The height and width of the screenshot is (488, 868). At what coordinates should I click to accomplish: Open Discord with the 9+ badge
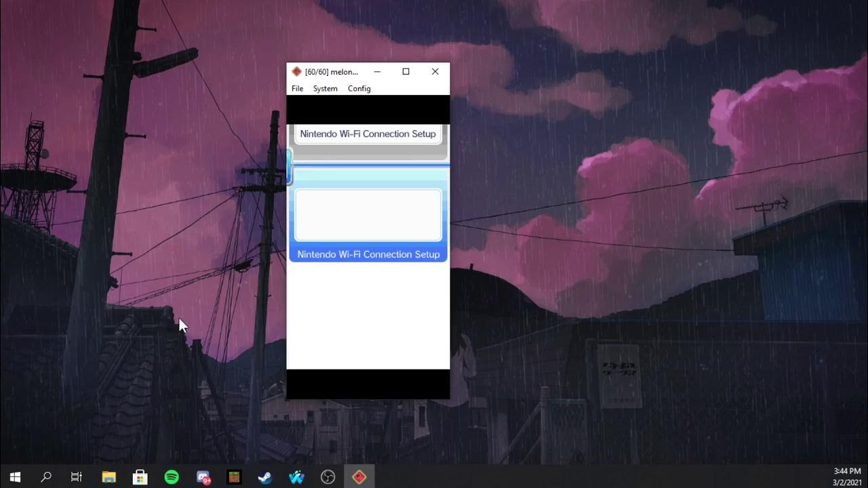pyautogui.click(x=203, y=477)
